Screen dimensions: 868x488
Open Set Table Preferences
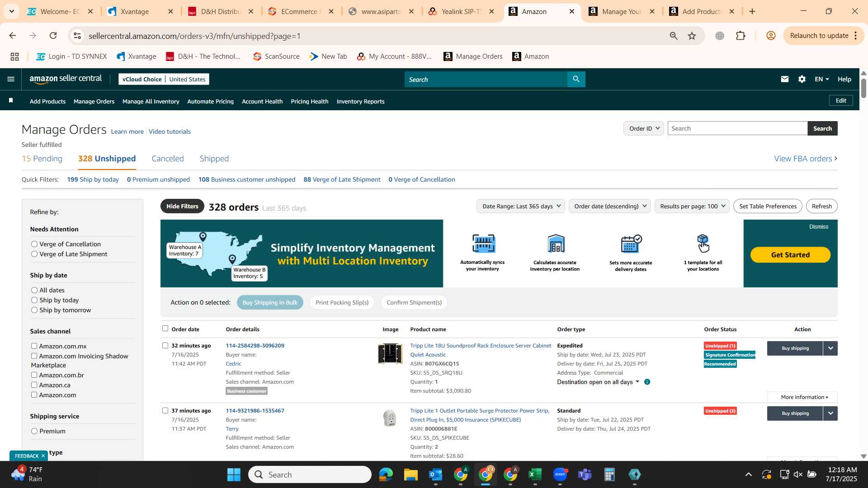[768, 206]
